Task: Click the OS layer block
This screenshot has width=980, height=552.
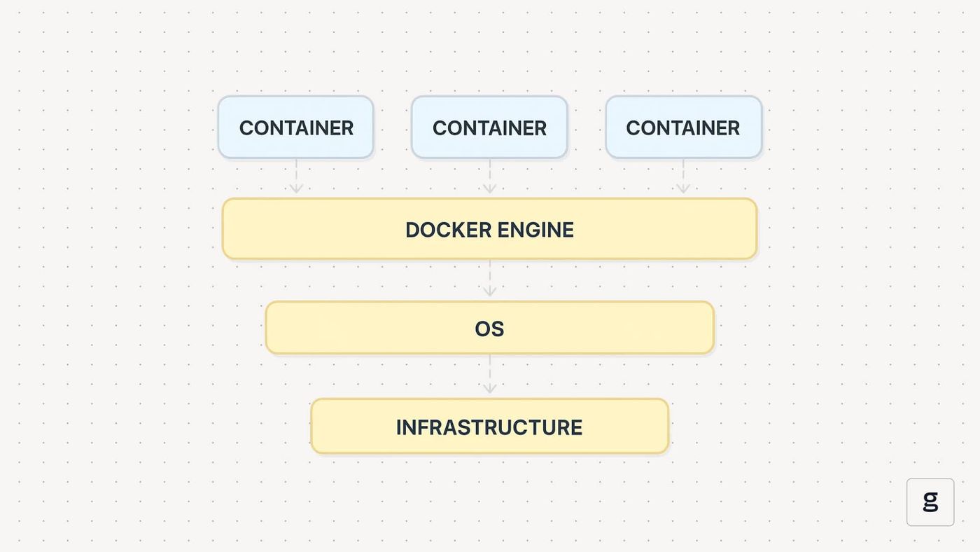Action: 489,328
